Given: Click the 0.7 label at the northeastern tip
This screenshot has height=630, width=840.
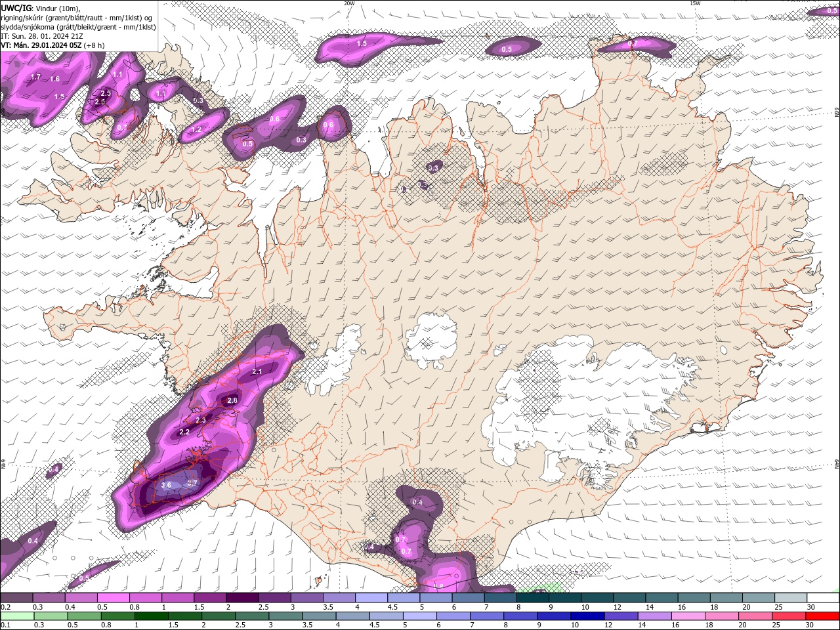Looking at the screenshot, I should (633, 43).
